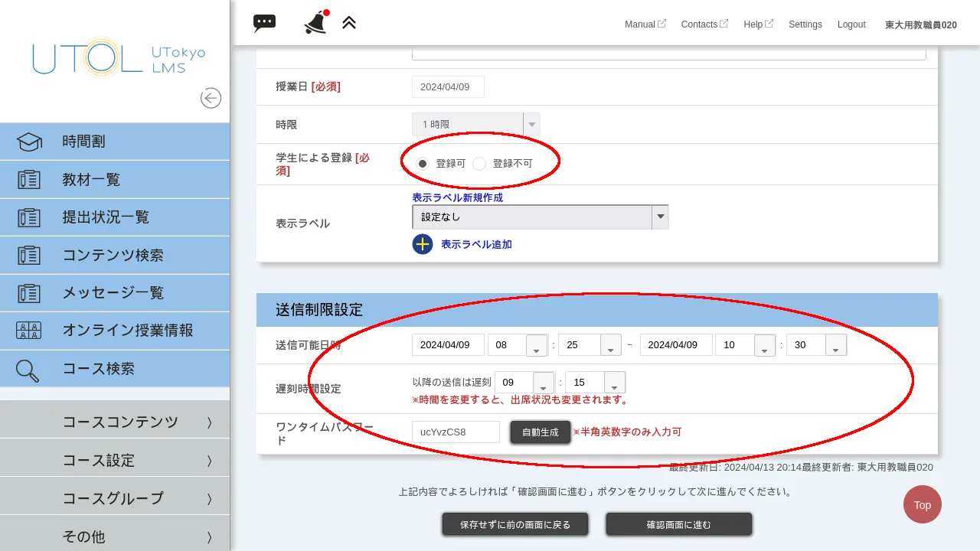Viewport: 980px width, 551px height.
Task: Expand the コースグループ menu
Action: coord(111,497)
